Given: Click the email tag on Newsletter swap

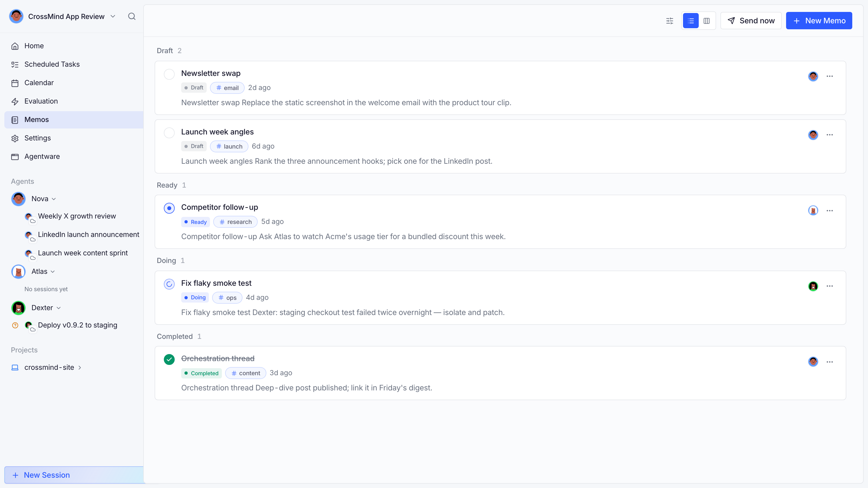Looking at the screenshot, I should 227,88.
